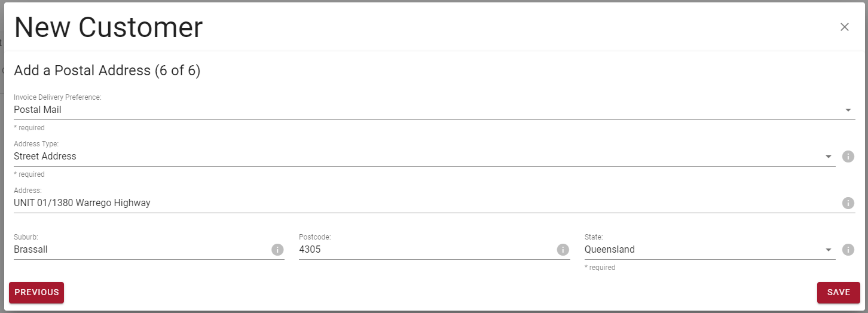Click the Invoice Delivery Preference label

pos(57,97)
